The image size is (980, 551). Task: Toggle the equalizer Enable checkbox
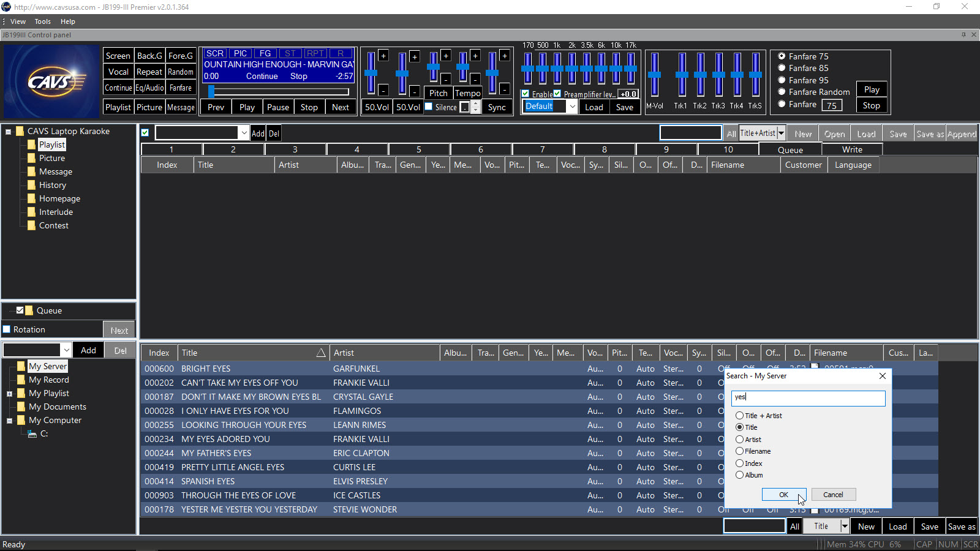(526, 94)
